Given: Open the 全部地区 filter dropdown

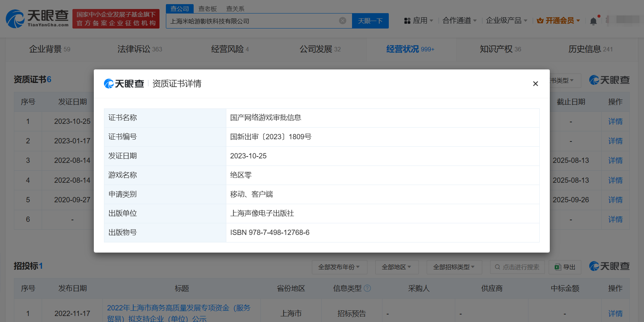Looking at the screenshot, I should tap(397, 267).
